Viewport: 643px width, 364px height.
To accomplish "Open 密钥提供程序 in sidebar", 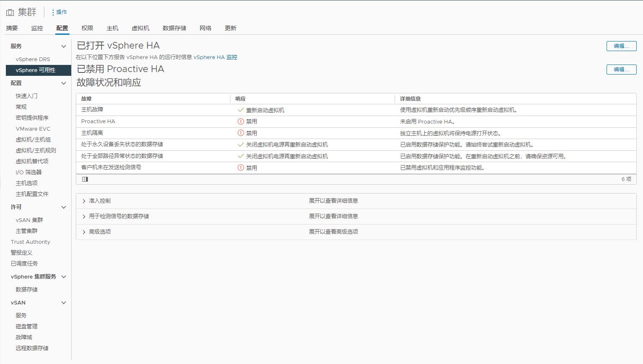I will tap(32, 118).
